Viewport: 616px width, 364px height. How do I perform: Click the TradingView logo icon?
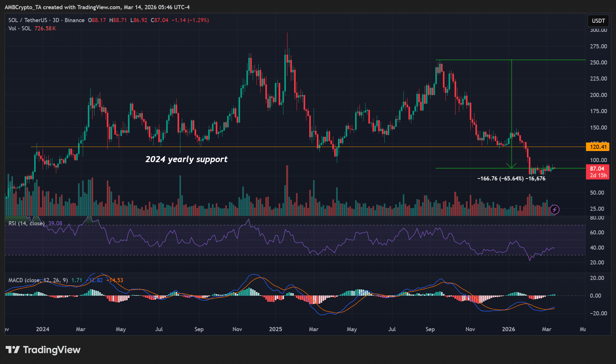(13, 350)
